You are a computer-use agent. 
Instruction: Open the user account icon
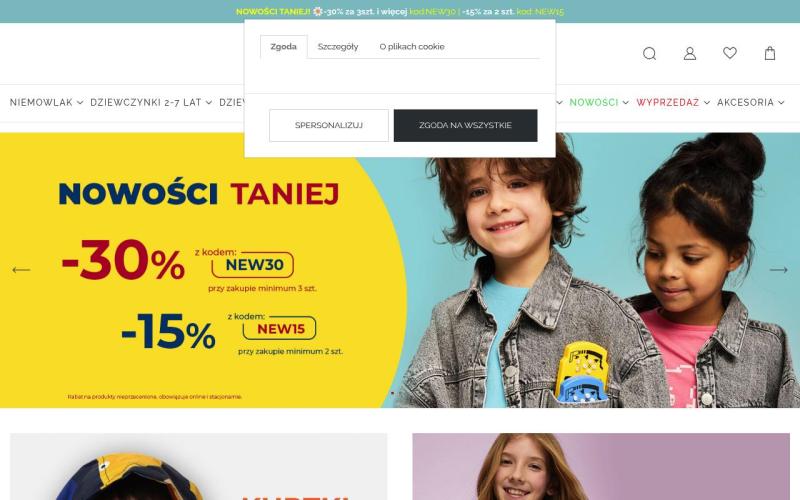tap(689, 54)
